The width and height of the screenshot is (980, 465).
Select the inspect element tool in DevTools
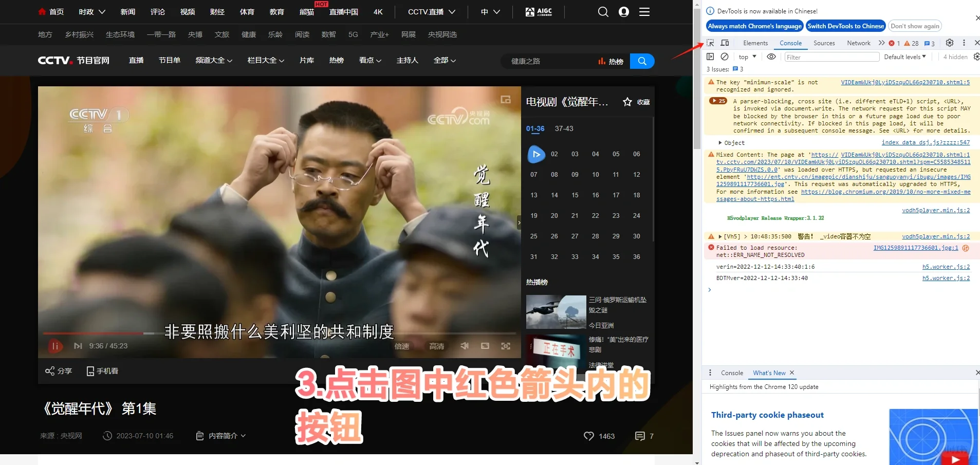710,43
